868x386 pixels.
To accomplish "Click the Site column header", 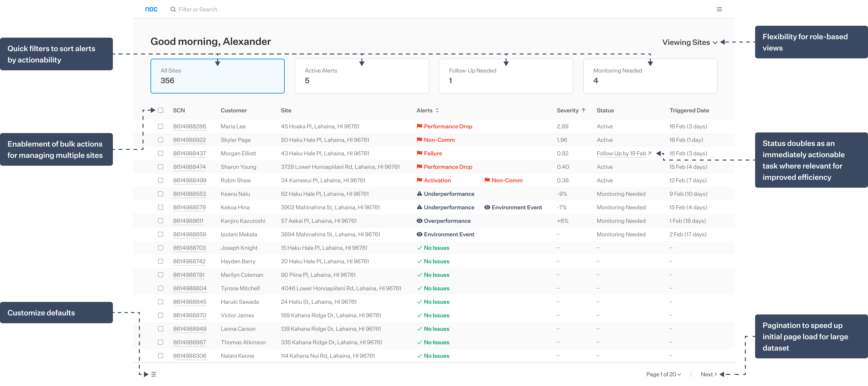I will (x=286, y=110).
